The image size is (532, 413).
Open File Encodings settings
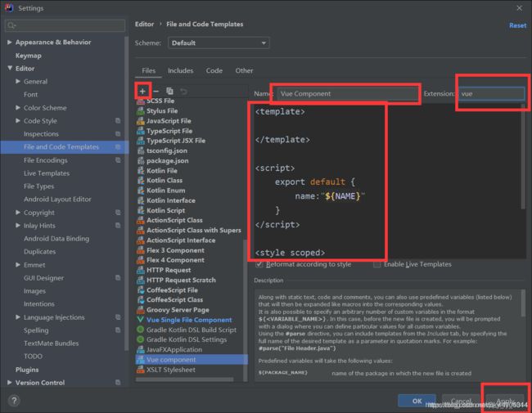(x=46, y=160)
